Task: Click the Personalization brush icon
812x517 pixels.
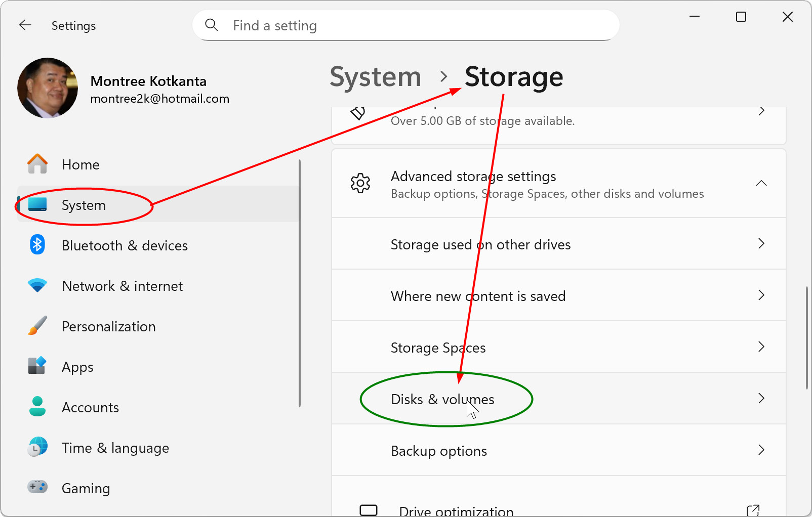Action: (37, 326)
